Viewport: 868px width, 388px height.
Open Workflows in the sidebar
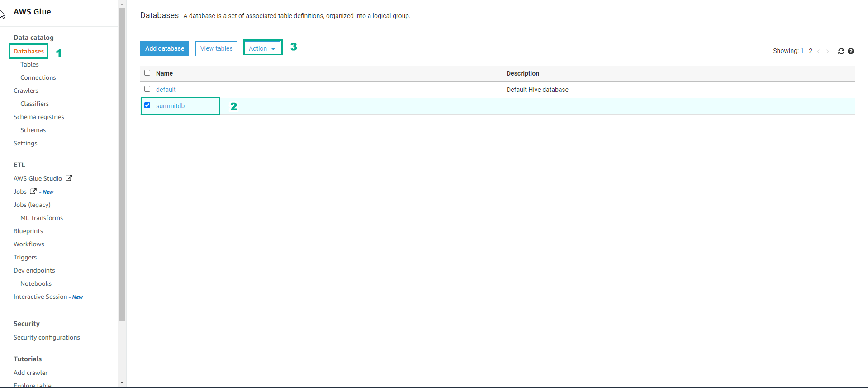pyautogui.click(x=29, y=244)
